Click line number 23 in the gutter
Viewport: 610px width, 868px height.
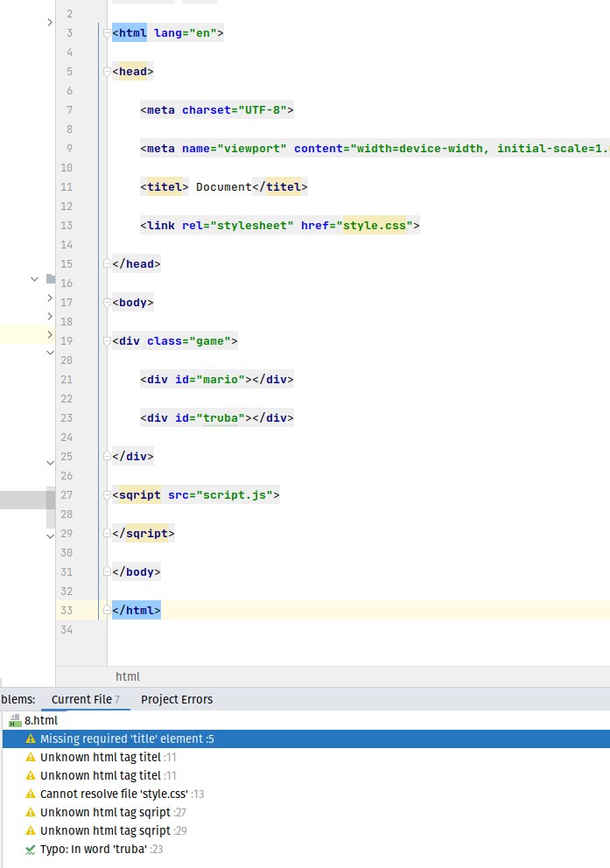click(67, 418)
